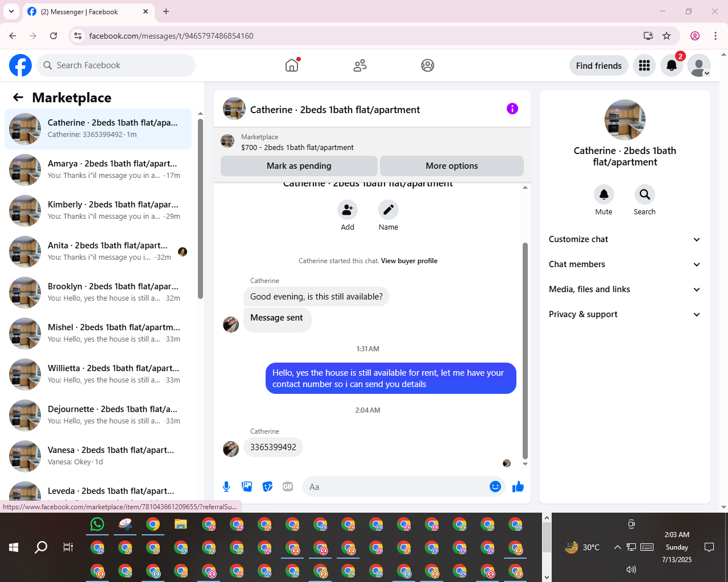Open the taskbar volume control icon
The height and width of the screenshot is (582, 728).
click(631, 569)
